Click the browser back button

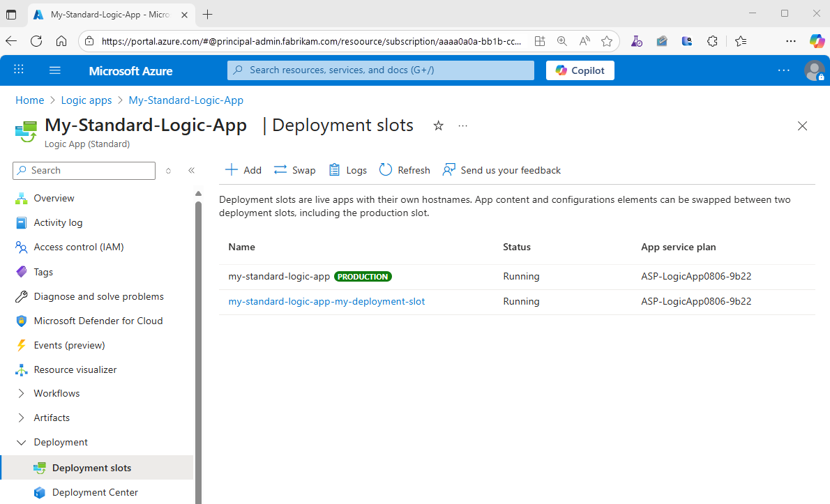[11, 41]
